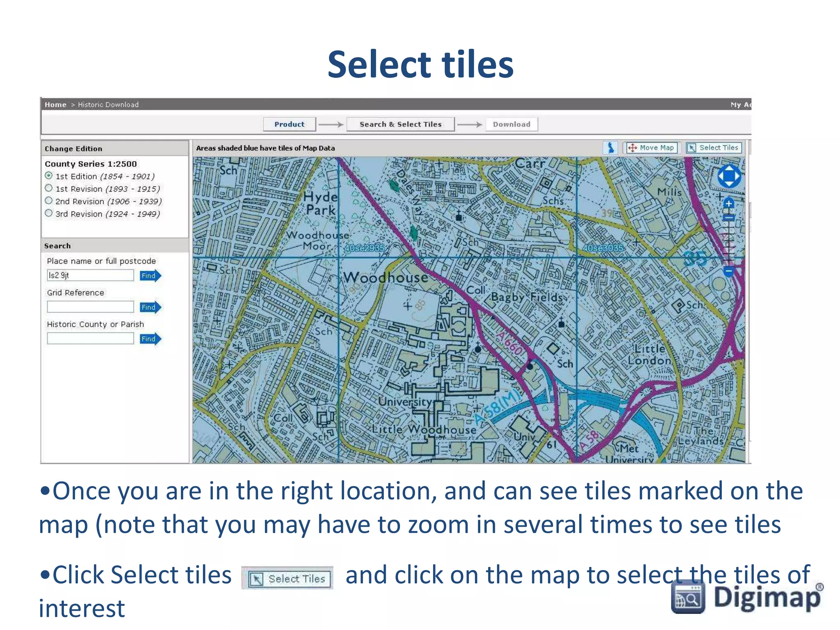Click the zoom slider handle on the map

pos(728,218)
